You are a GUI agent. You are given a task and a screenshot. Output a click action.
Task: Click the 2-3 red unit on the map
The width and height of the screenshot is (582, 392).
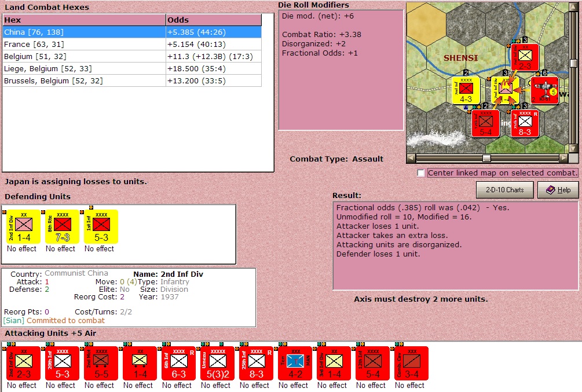tap(525, 57)
